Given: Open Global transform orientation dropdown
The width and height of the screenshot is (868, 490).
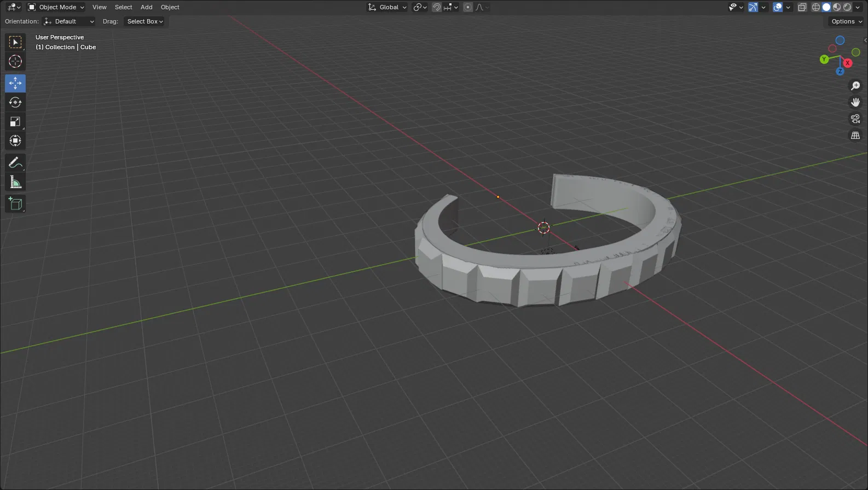Looking at the screenshot, I should 387,7.
